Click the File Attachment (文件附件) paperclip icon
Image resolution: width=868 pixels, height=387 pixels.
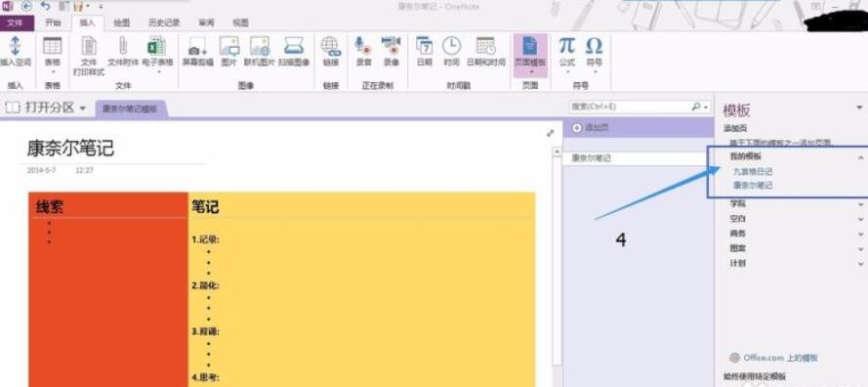click(123, 46)
